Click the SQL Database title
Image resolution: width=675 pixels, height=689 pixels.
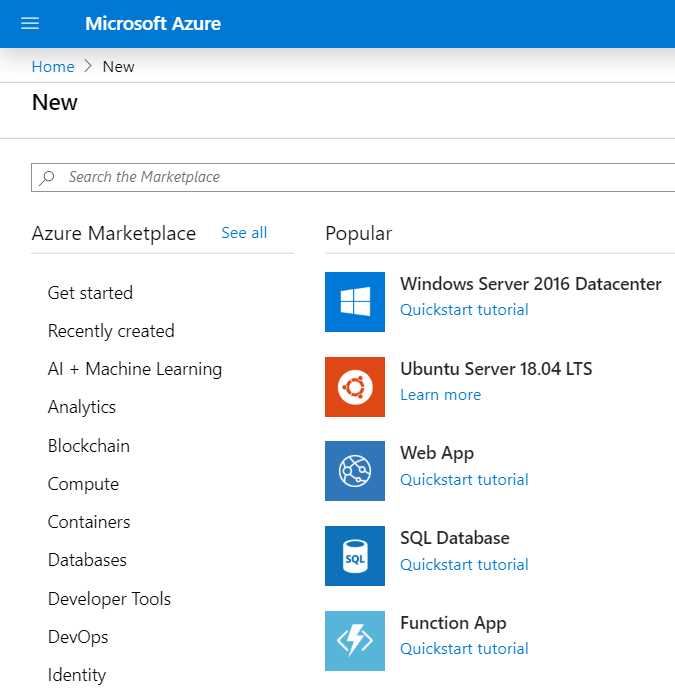[x=455, y=538]
